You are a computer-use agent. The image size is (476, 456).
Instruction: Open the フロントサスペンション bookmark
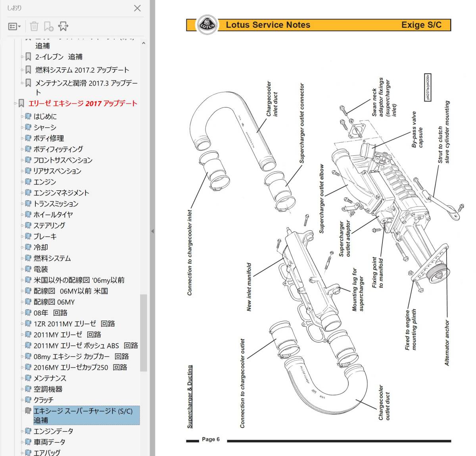(x=63, y=160)
